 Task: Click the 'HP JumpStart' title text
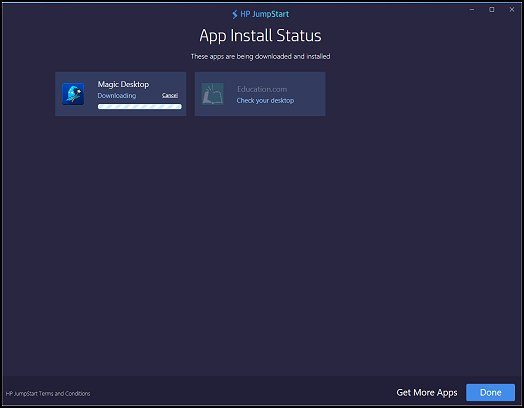pyautogui.click(x=264, y=14)
